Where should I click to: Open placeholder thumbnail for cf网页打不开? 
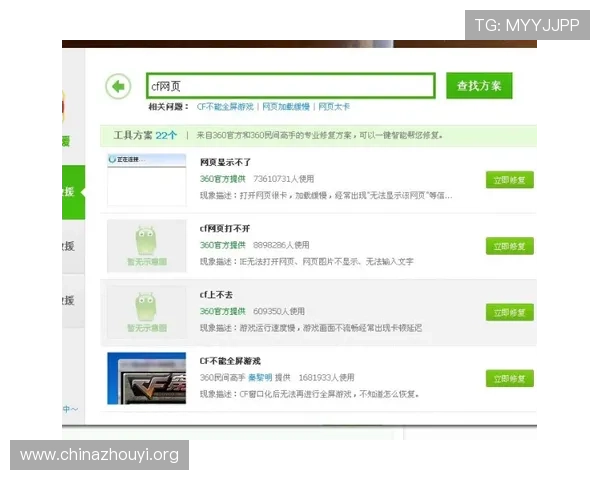[147, 246]
